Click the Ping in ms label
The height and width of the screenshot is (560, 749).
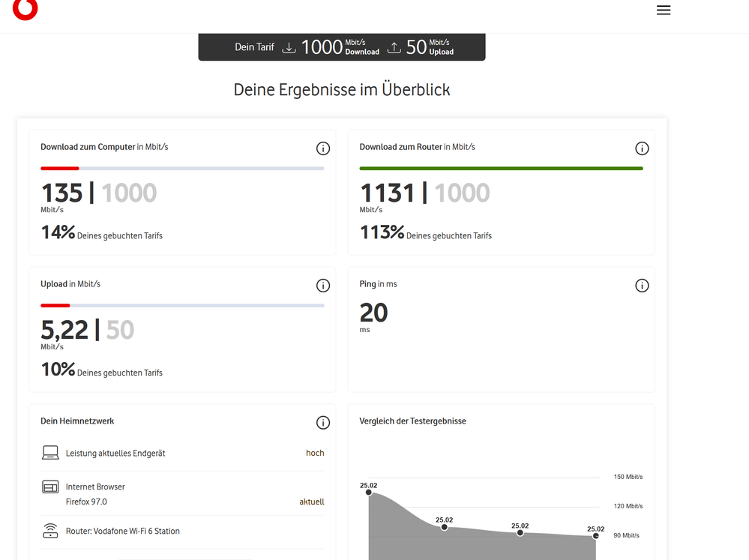[x=379, y=284]
